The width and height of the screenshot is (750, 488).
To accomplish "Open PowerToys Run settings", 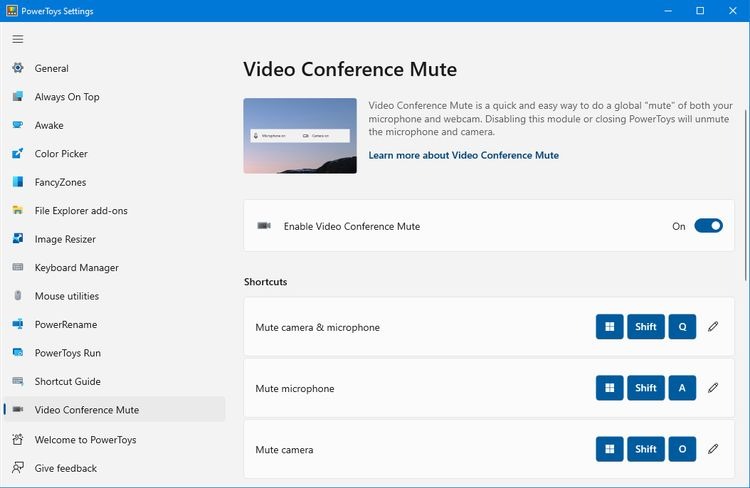I will pos(115,353).
